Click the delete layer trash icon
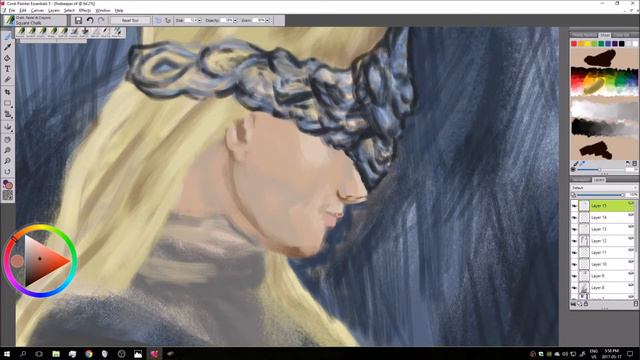The image size is (640, 360). (x=636, y=304)
